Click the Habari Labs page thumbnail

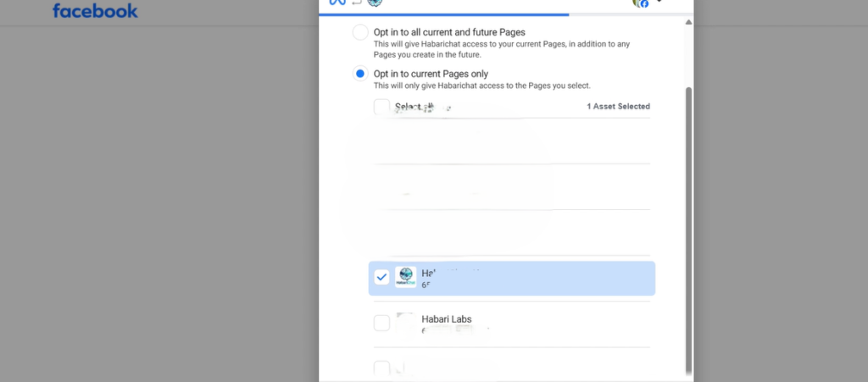(x=405, y=323)
